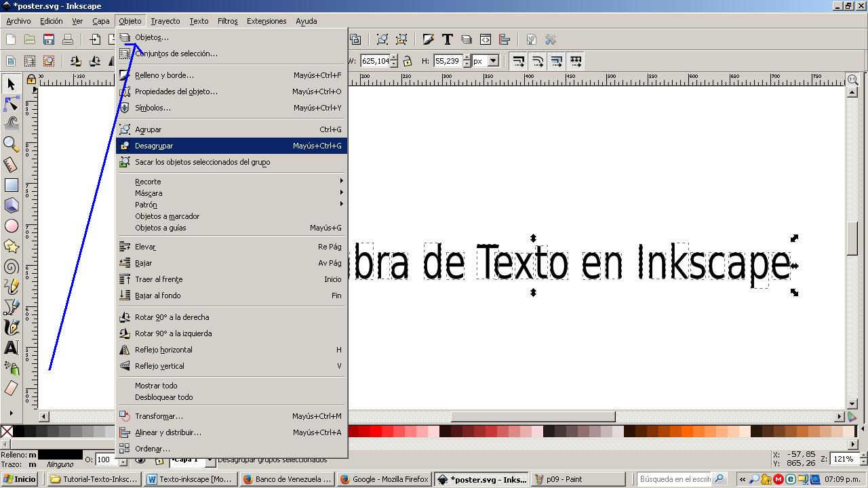Open XML editor toolbar icon
The width and height of the screenshot is (868, 488).
486,40
